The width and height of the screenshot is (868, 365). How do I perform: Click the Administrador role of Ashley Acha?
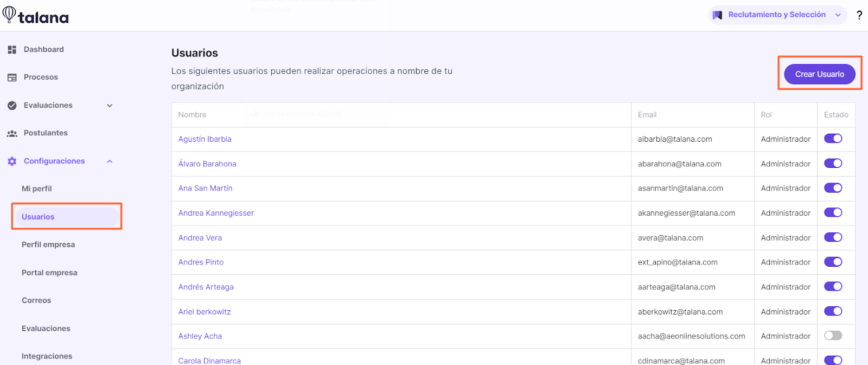pyautogui.click(x=786, y=336)
